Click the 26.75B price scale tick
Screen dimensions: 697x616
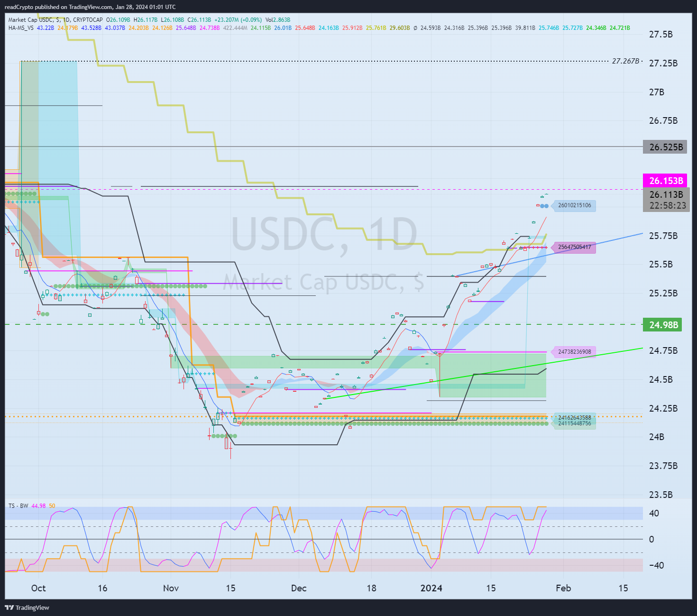tap(663, 120)
